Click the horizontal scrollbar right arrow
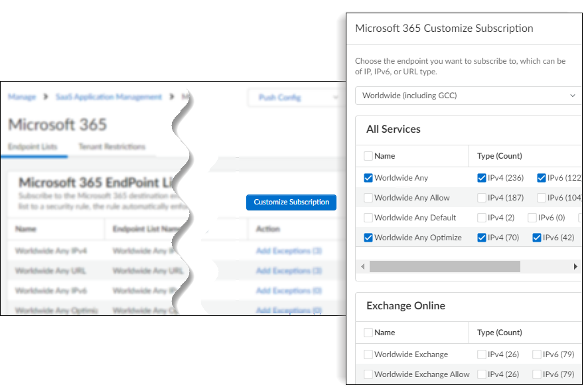Image resolution: width=588 pixels, height=389 pixels. [x=575, y=267]
